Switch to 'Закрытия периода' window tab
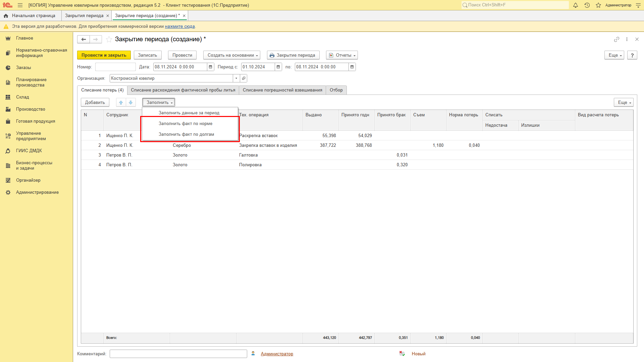Viewport: 644px width, 362px height. point(84,16)
